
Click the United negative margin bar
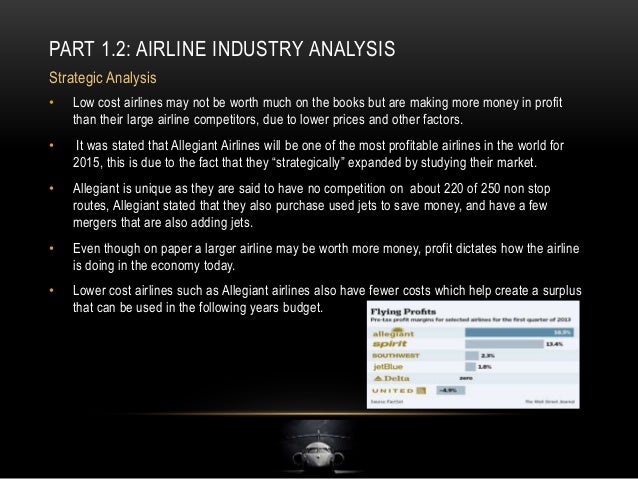pyautogui.click(x=450, y=391)
